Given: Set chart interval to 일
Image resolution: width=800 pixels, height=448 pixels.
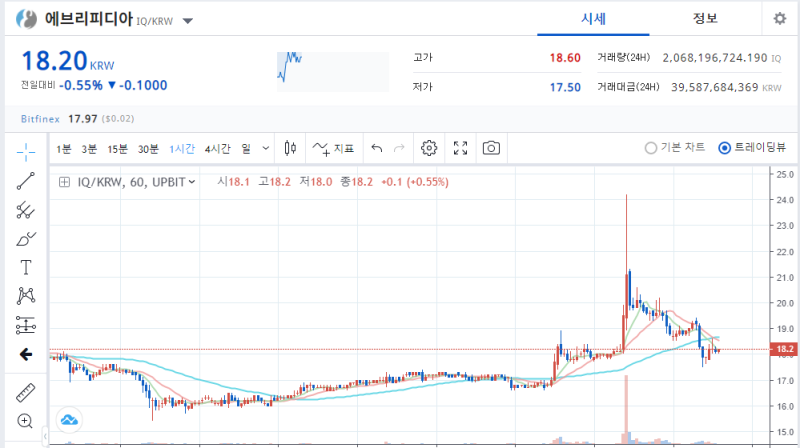Looking at the screenshot, I should click(x=246, y=149).
